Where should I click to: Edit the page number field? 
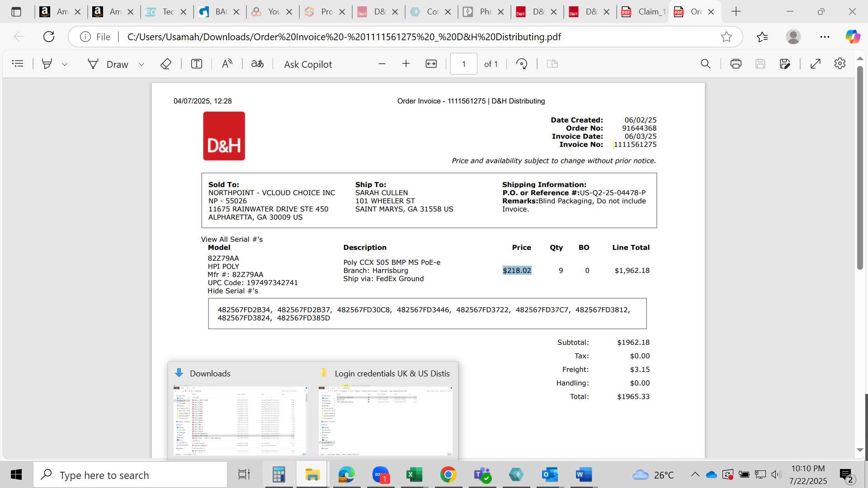463,64
